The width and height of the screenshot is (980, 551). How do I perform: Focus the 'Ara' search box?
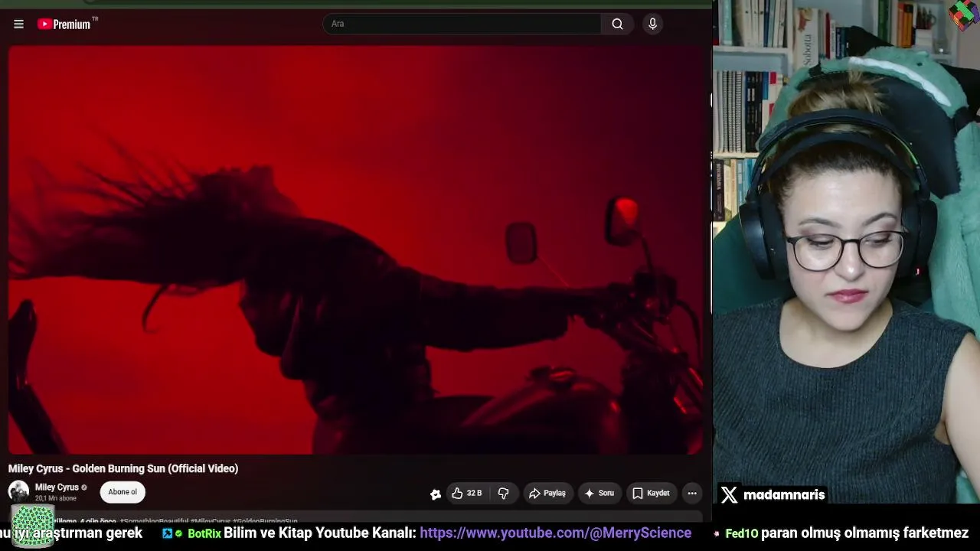462,24
